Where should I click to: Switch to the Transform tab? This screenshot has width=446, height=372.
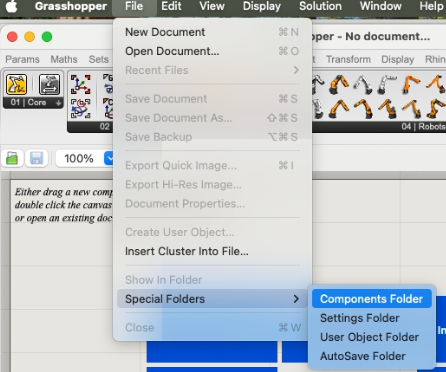point(348,59)
